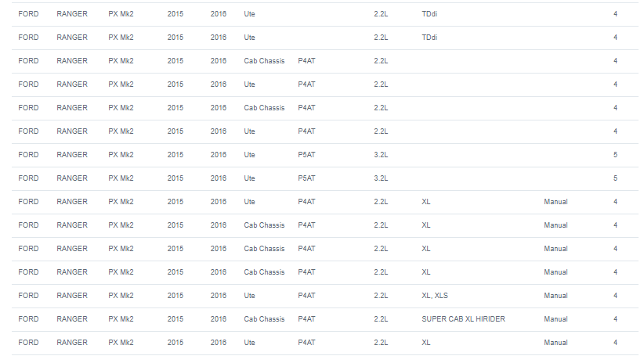Click Ute in the XL, XLS row

click(x=249, y=296)
